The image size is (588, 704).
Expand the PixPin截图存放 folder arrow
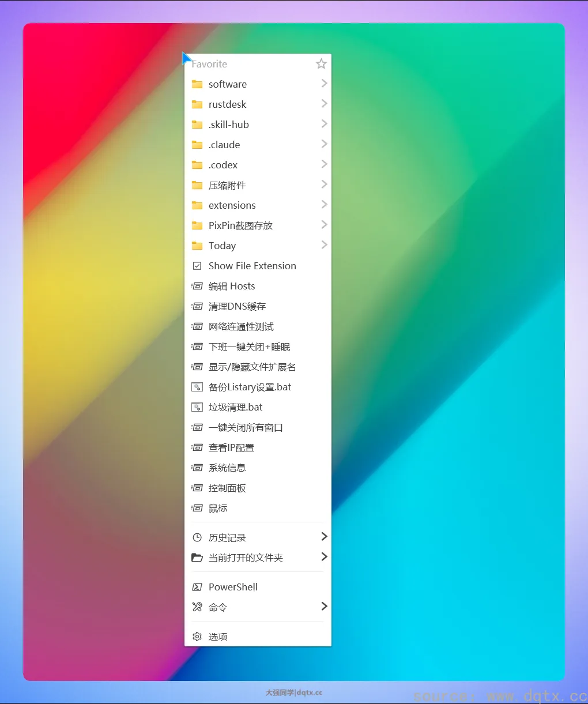coord(324,225)
